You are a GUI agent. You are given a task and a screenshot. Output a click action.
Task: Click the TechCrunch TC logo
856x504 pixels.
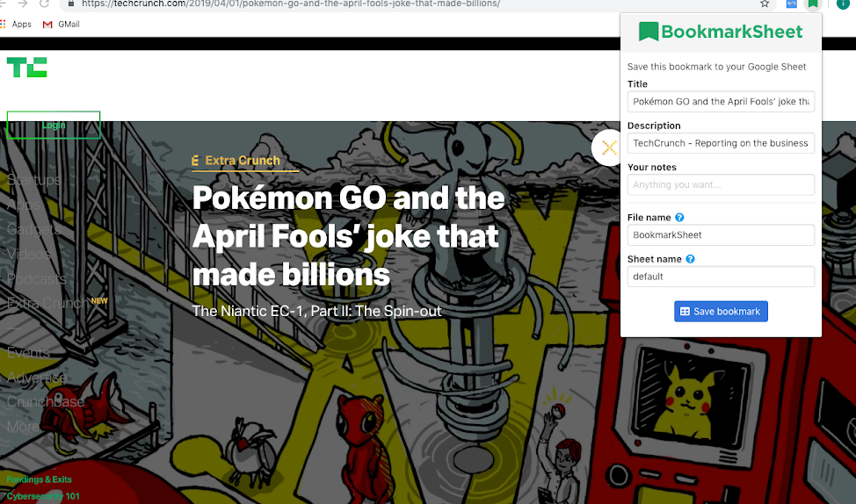(26, 67)
